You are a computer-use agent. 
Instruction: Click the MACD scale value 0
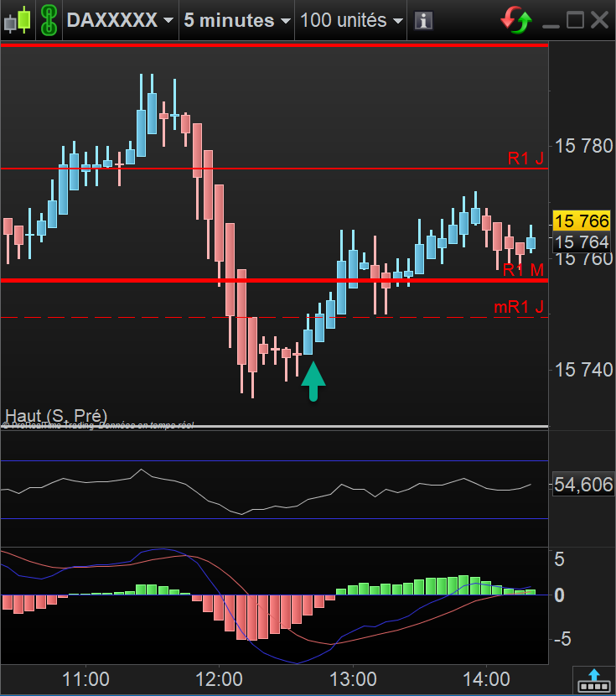click(x=559, y=595)
